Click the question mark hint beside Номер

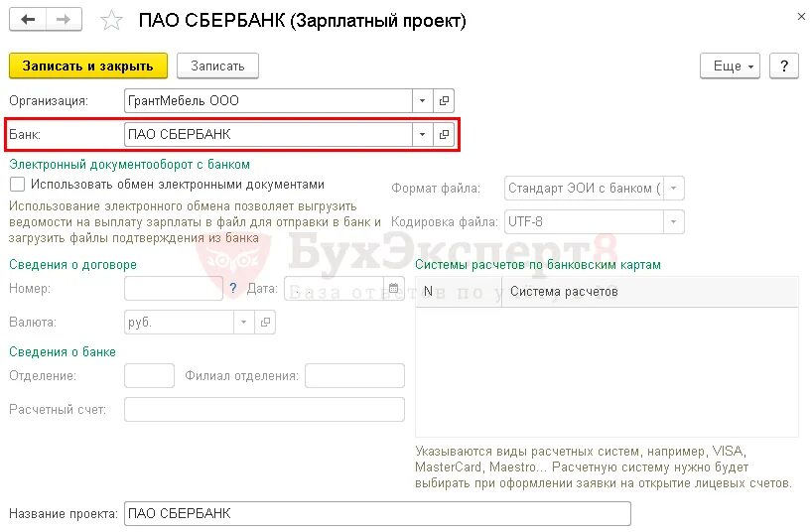pos(233,288)
